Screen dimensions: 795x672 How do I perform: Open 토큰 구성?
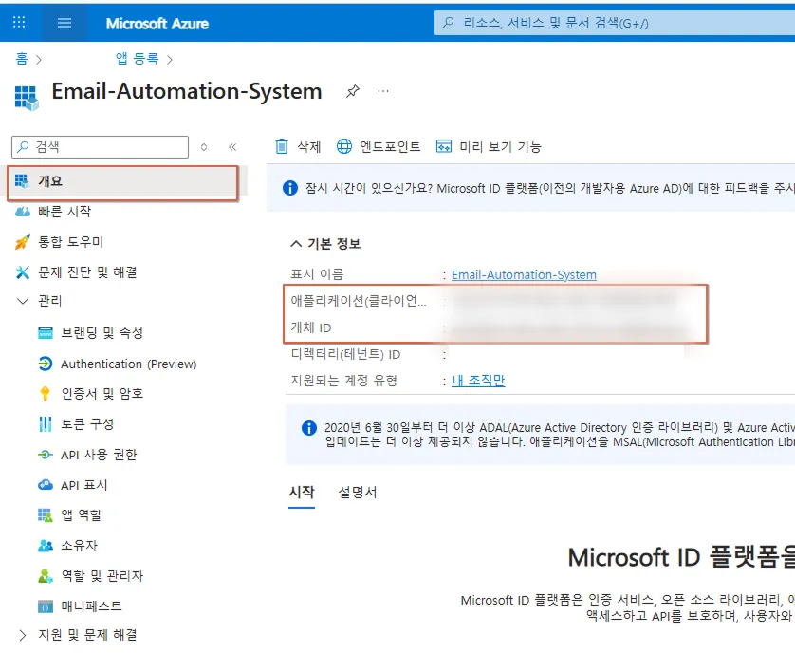pos(87,424)
